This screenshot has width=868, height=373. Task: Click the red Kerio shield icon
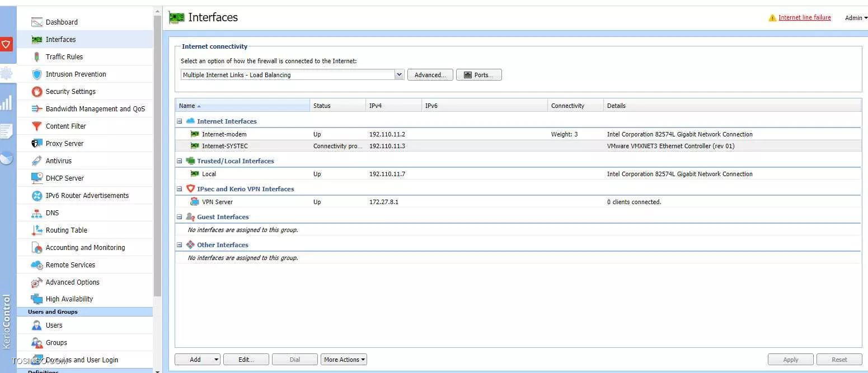[x=7, y=44]
